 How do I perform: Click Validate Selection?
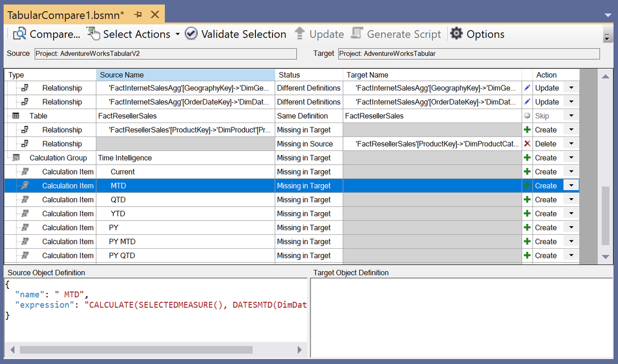(235, 34)
